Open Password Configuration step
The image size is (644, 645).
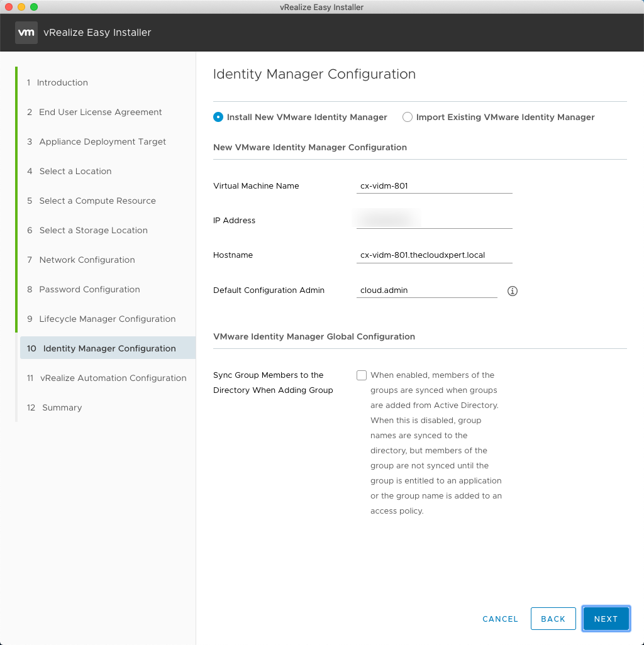click(89, 289)
